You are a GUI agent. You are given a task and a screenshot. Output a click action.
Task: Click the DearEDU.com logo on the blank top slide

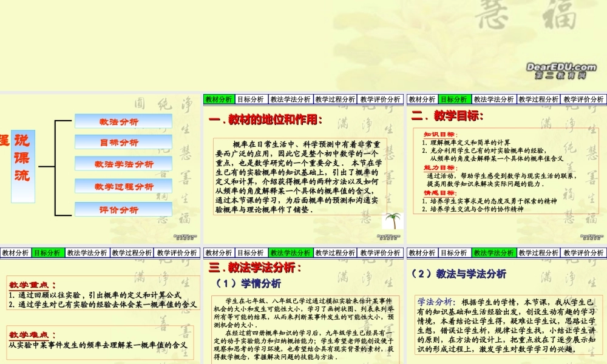pos(561,71)
